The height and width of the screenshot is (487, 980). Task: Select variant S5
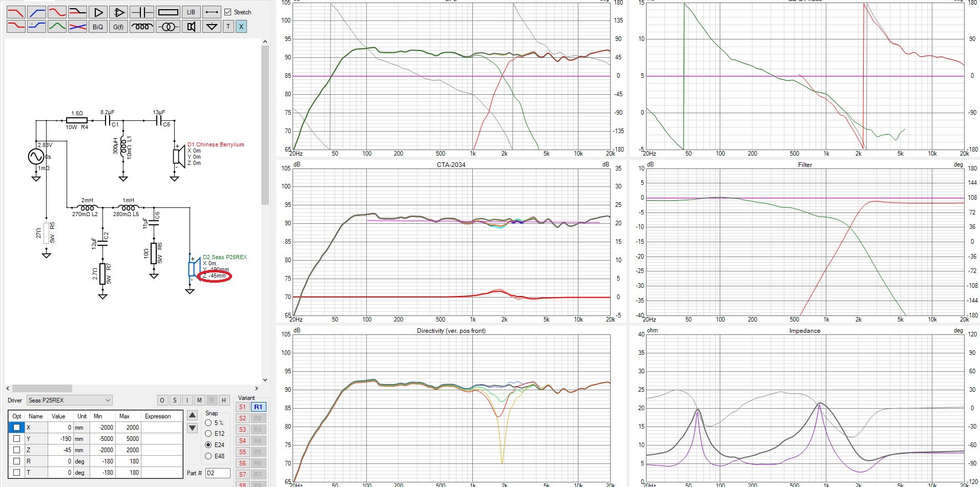click(242, 452)
